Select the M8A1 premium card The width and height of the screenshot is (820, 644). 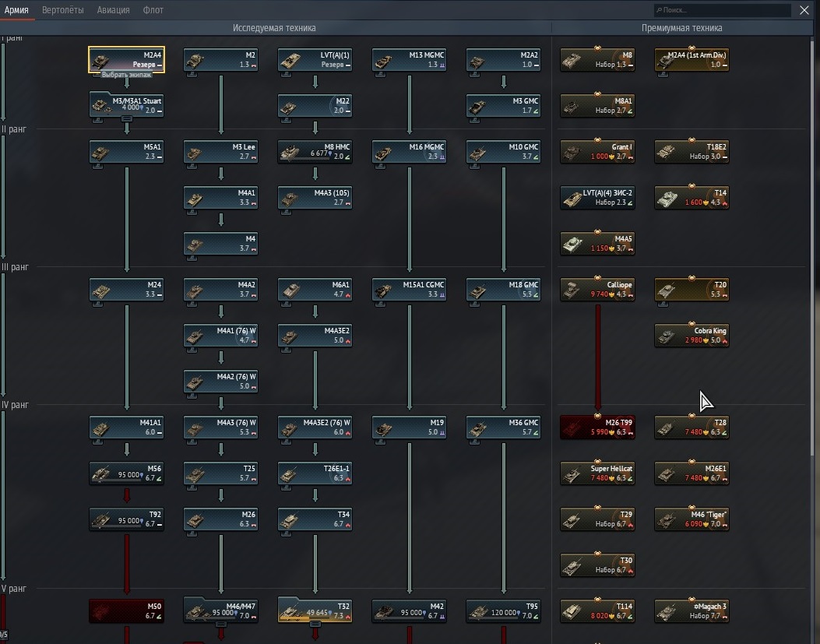(x=597, y=105)
